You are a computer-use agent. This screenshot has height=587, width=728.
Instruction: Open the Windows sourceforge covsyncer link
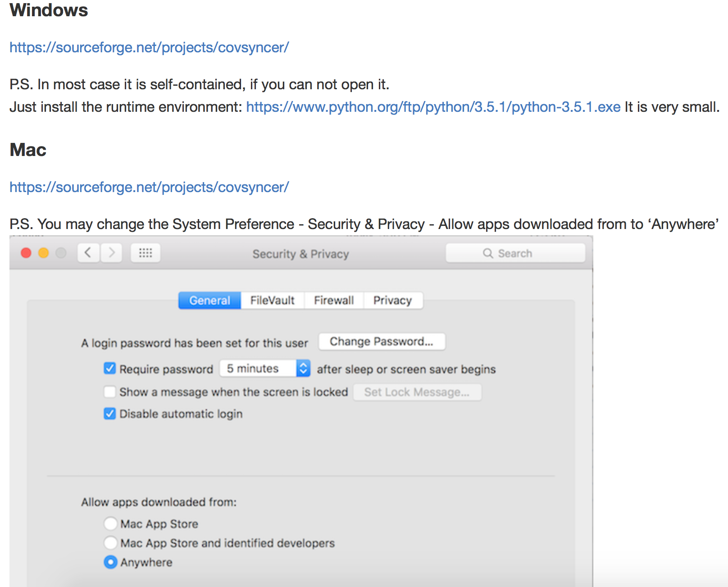click(149, 47)
